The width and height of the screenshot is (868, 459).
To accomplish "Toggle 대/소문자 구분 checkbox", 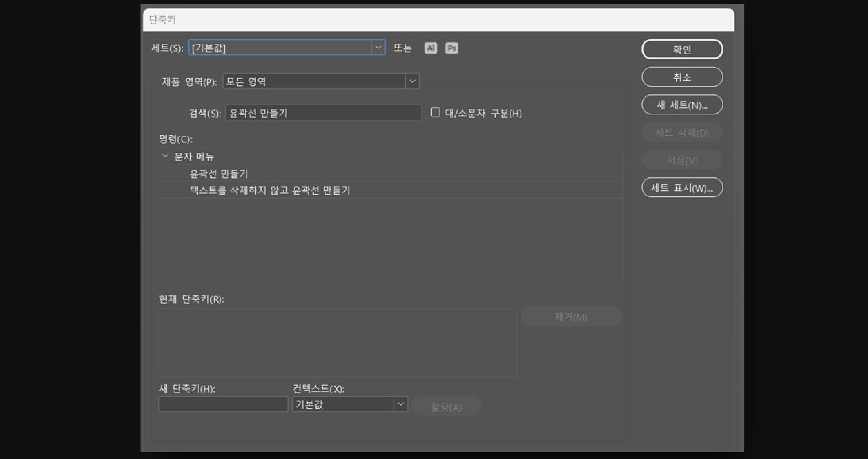I will (435, 112).
